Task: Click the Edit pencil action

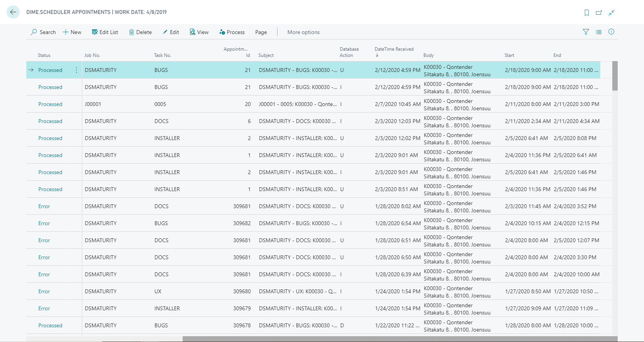Action: coord(171,32)
